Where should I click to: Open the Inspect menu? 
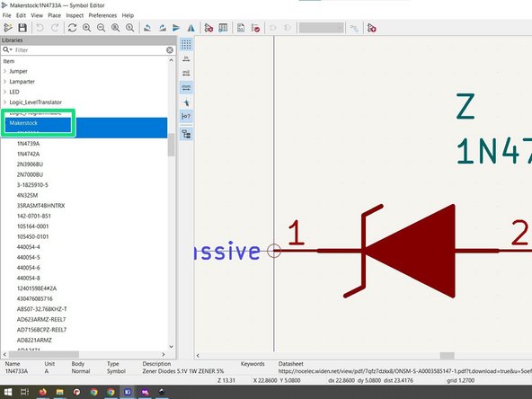click(x=75, y=15)
